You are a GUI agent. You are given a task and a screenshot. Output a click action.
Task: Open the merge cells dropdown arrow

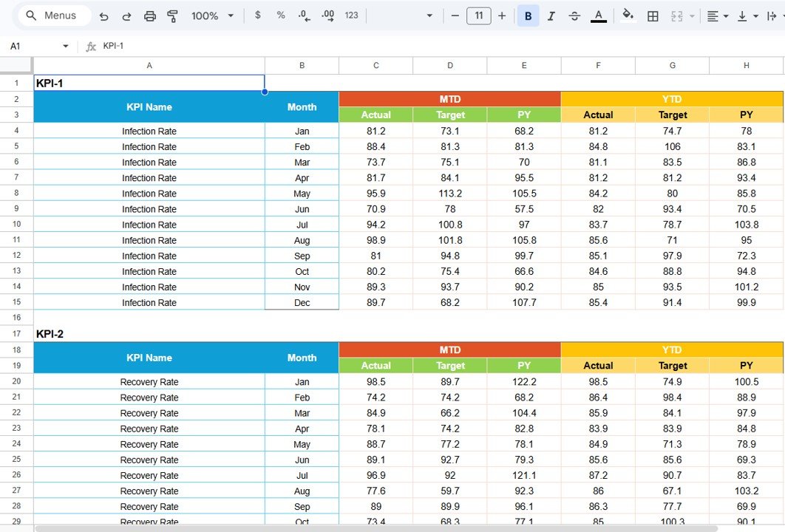point(693,15)
